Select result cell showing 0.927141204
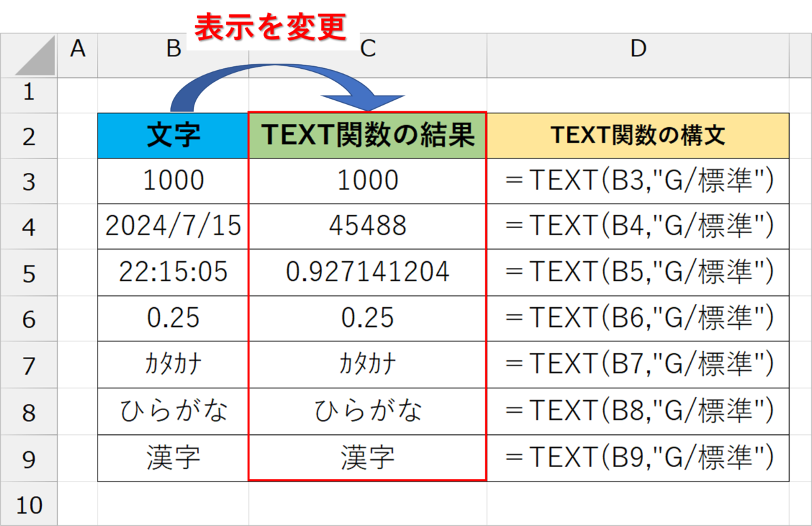 (368, 272)
